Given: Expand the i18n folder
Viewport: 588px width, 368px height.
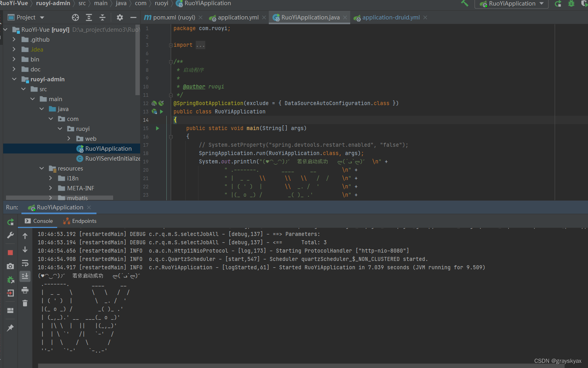Looking at the screenshot, I should 50,178.
